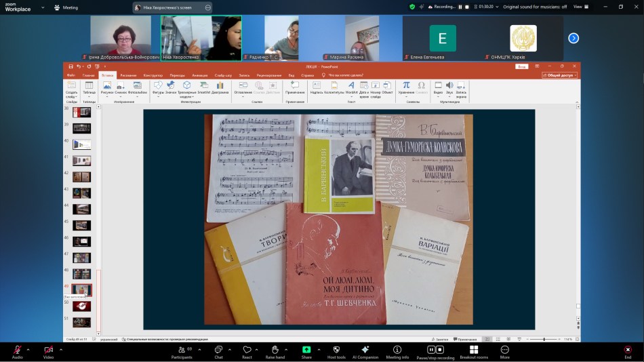Click the React heart icon
The height and width of the screenshot is (362, 644).
point(247,350)
